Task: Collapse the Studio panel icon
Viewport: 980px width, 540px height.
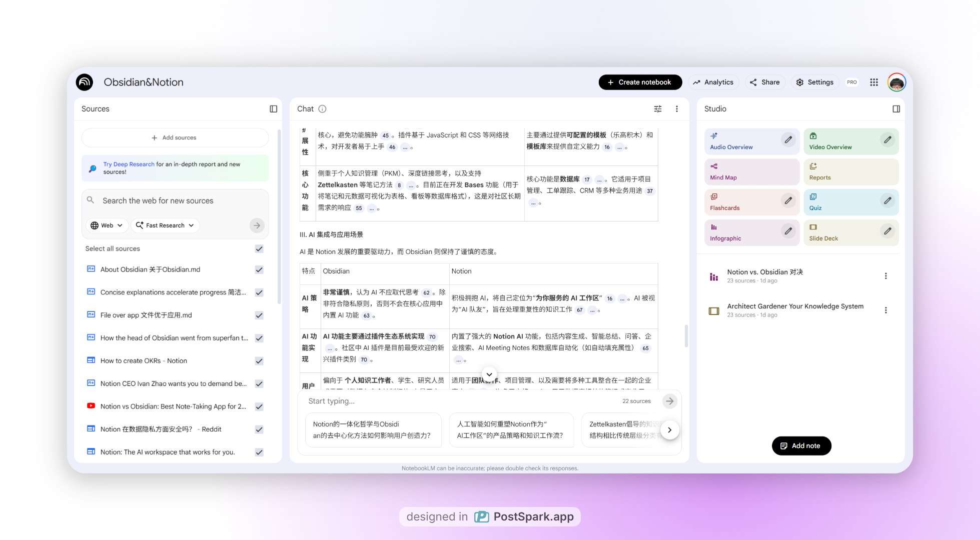Action: (x=896, y=109)
